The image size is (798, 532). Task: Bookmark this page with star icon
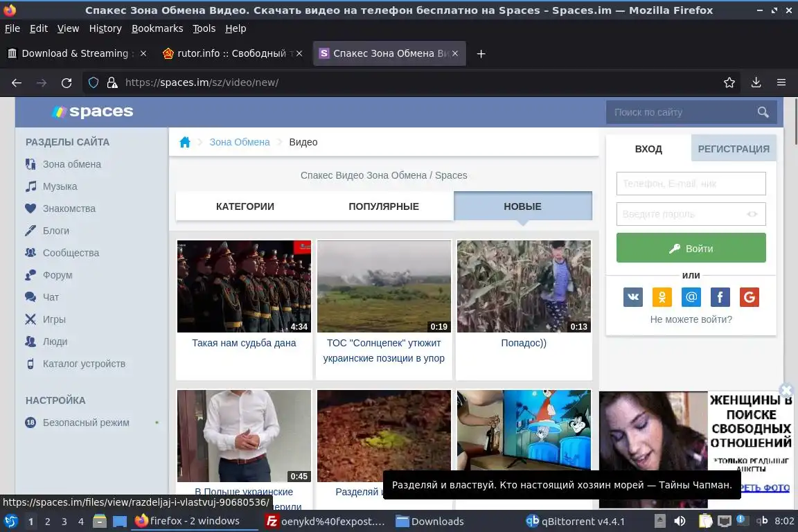[x=729, y=82]
